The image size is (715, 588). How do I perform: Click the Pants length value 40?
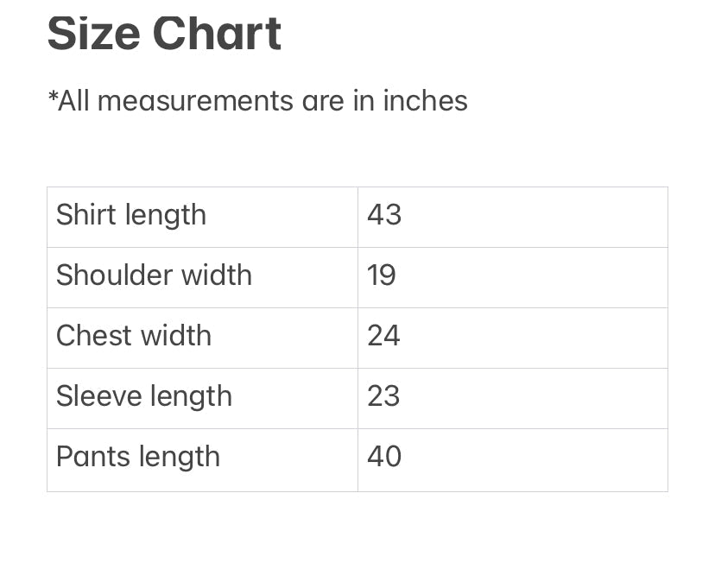click(x=384, y=457)
